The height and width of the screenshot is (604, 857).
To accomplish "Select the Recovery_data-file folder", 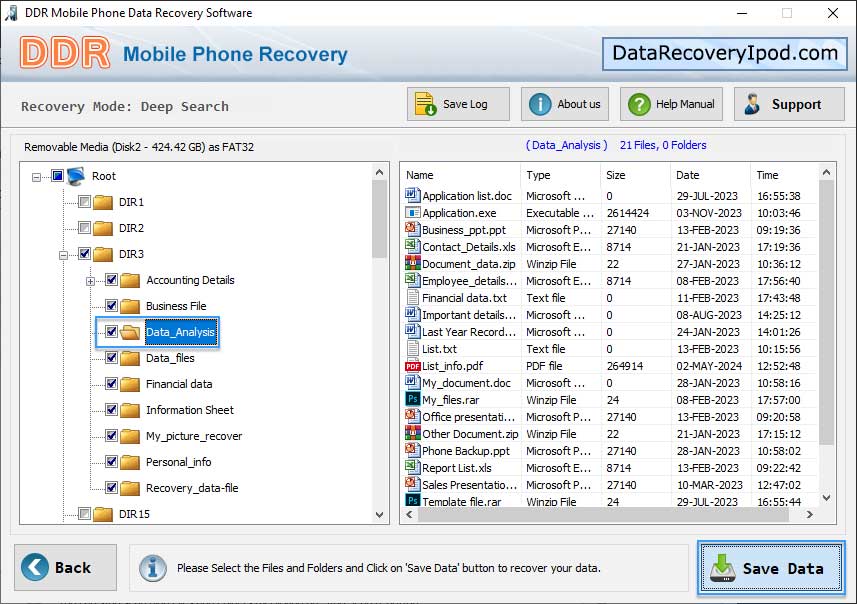I will tap(192, 488).
